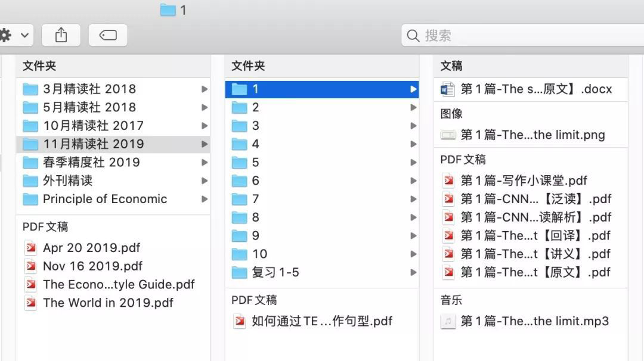
Task: Expand the Principle of Economic folder arrow
Action: [205, 199]
